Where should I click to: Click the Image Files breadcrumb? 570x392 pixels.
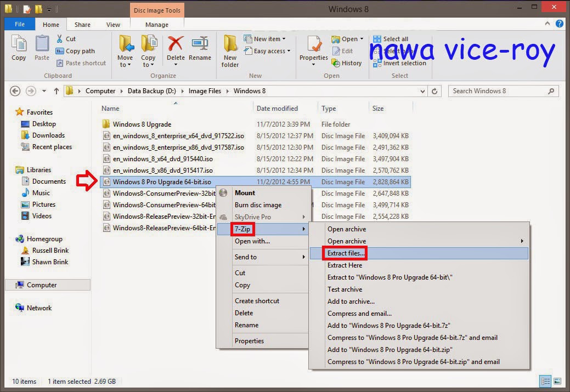tap(205, 91)
